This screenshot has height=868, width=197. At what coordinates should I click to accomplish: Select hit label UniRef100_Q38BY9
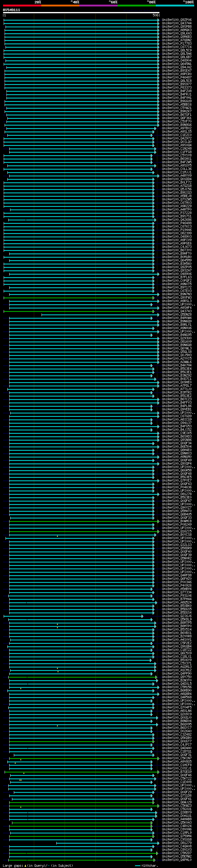(177, 812)
